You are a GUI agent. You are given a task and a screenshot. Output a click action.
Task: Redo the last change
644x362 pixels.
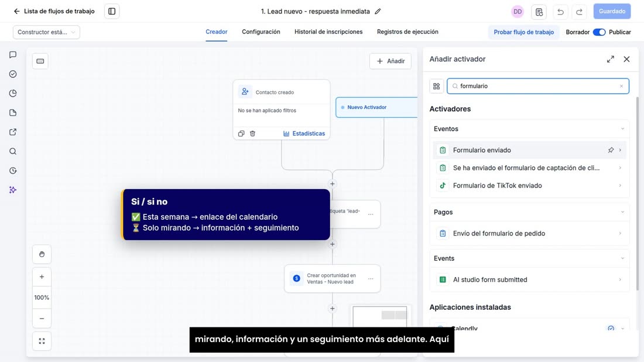(x=579, y=12)
